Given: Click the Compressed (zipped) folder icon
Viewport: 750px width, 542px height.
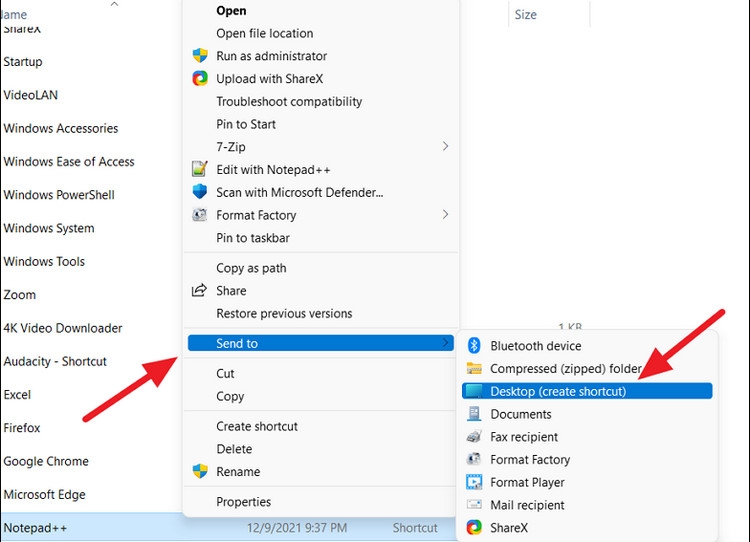Looking at the screenshot, I should (x=474, y=369).
